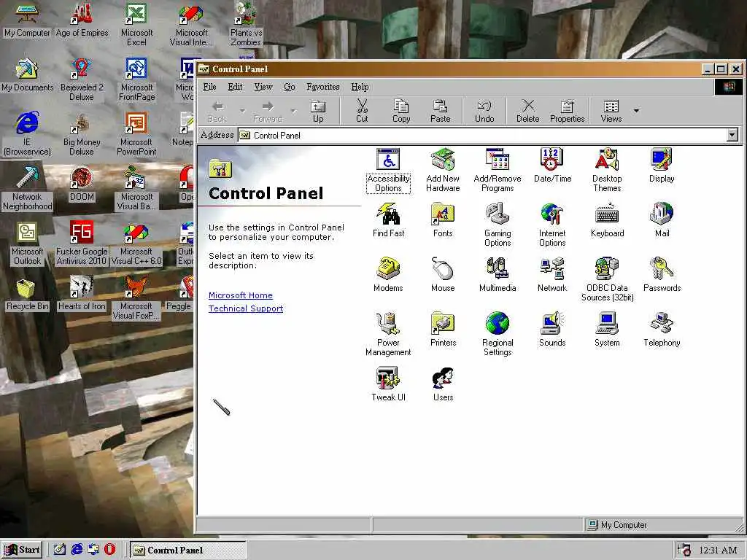Click the Cut toolbar button
Screen dimensions: 747x560
coord(362,111)
